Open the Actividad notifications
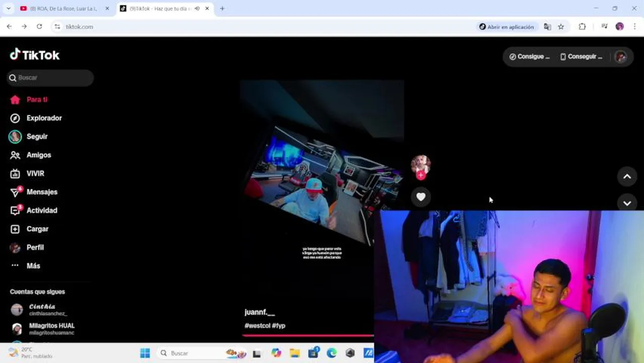This screenshot has height=363, width=644. point(34,211)
